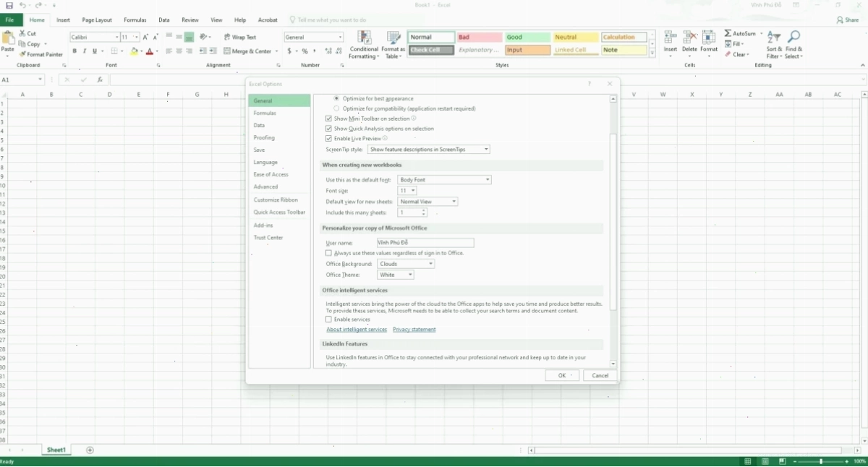The height and width of the screenshot is (467, 868).
Task: Open the ribbon Calibri font name dropdown
Action: tap(116, 37)
